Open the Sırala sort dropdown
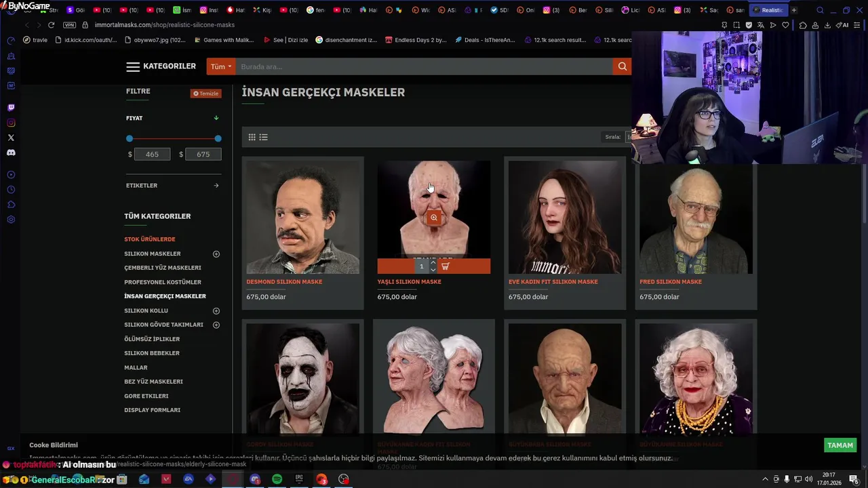This screenshot has height=488, width=868. 629,137
